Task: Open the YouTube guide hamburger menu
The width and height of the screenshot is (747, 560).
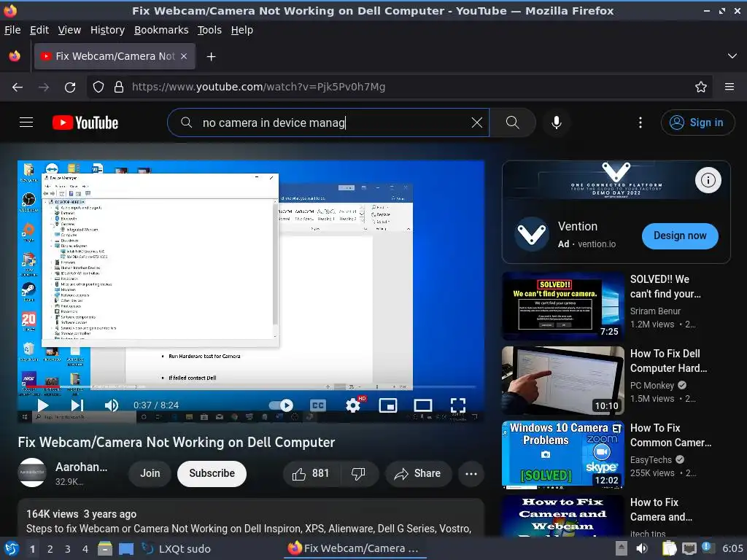Action: (x=26, y=122)
